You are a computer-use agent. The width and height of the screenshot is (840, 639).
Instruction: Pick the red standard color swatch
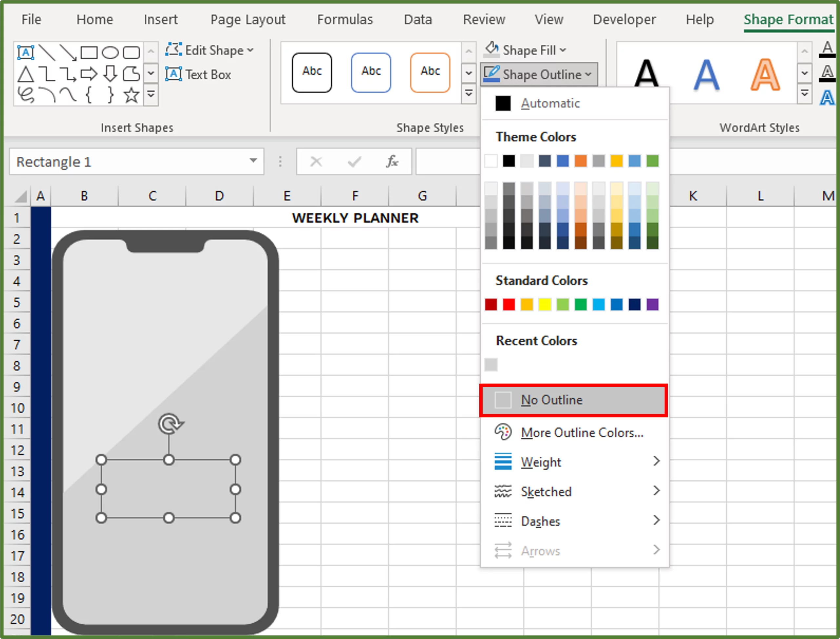pos(509,304)
